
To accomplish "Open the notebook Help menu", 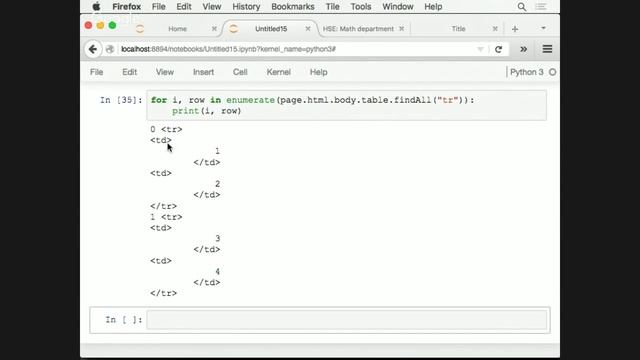I will coord(318,72).
